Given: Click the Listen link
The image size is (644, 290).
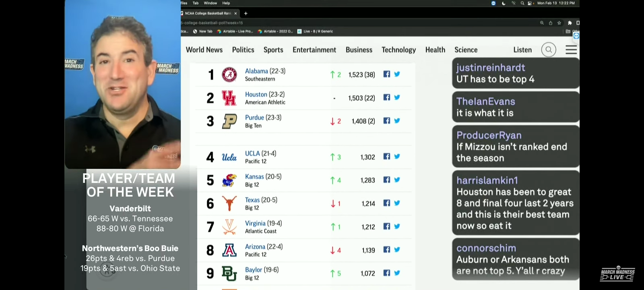Looking at the screenshot, I should 522,50.
